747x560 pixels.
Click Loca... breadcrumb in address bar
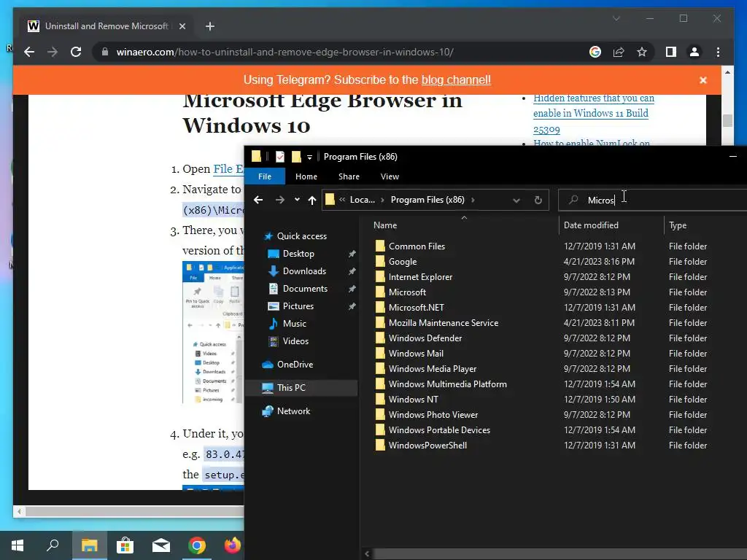coord(362,200)
